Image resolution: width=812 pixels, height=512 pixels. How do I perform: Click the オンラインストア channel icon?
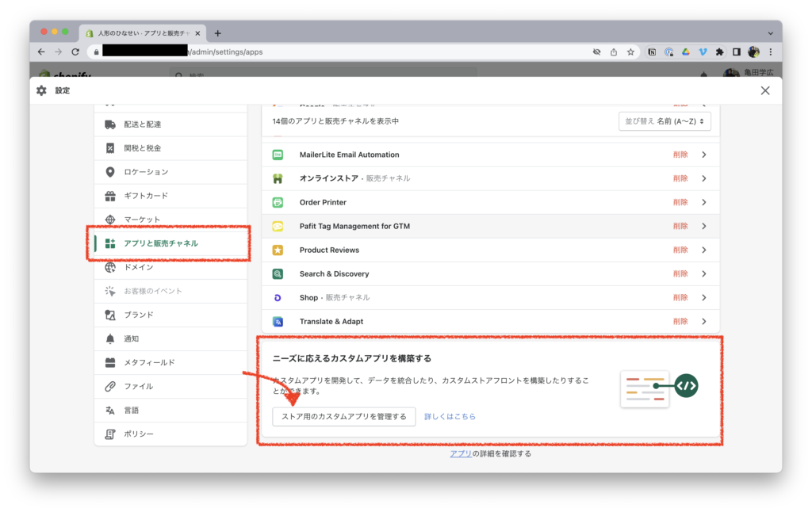(278, 178)
